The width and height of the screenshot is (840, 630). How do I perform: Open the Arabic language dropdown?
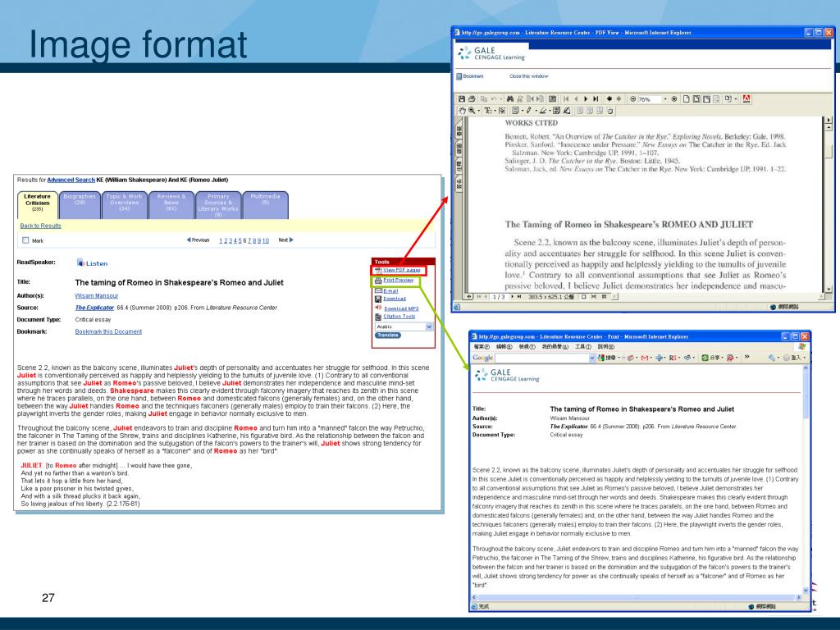[x=428, y=326]
